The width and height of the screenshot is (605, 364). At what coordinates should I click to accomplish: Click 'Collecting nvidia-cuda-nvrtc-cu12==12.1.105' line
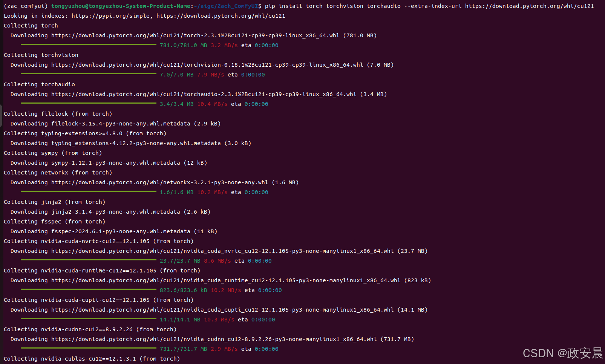(x=99, y=241)
